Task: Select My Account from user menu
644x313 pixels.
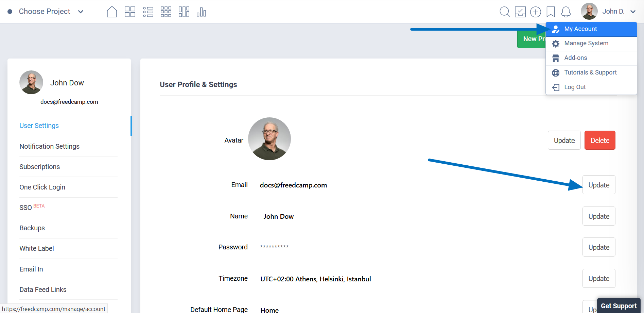Action: click(x=580, y=29)
